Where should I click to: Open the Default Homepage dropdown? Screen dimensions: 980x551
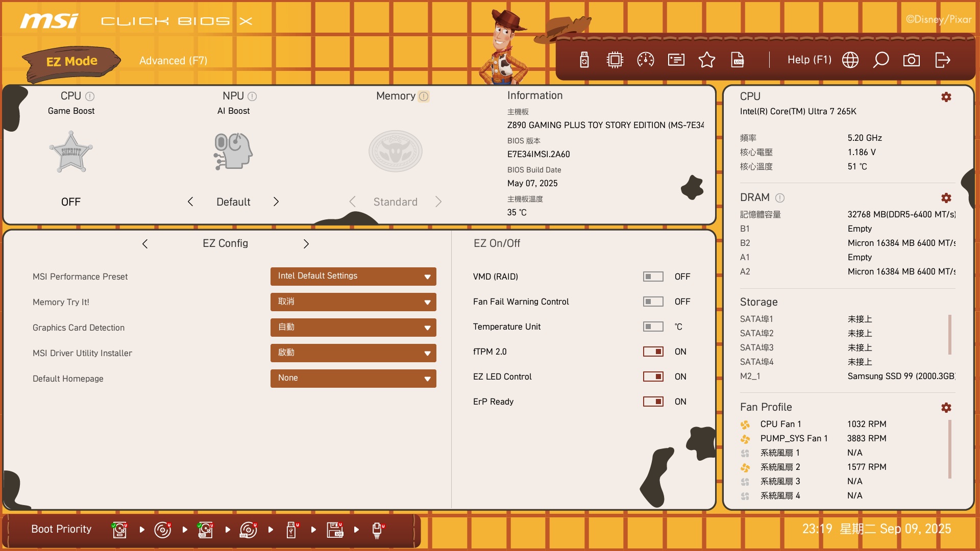coord(353,379)
